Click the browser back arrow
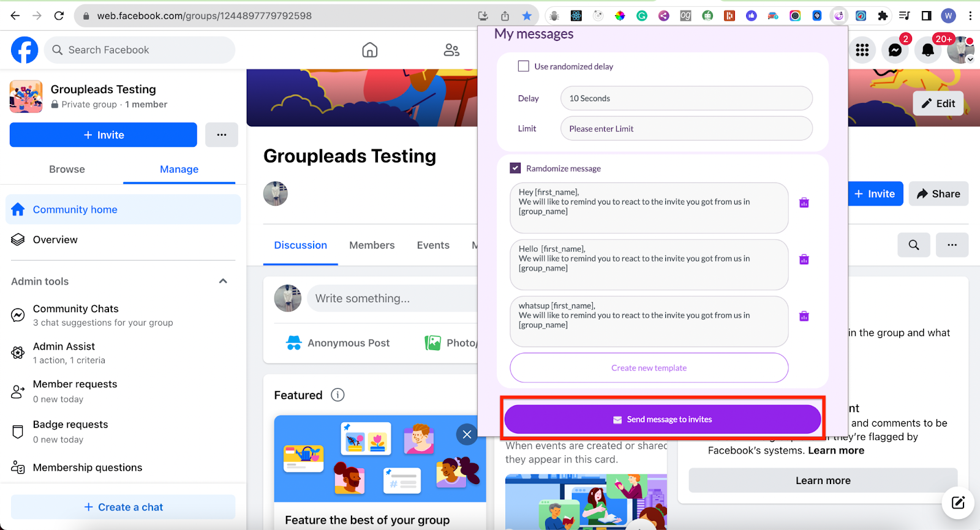Screen dimensions: 980x530 coord(15,16)
